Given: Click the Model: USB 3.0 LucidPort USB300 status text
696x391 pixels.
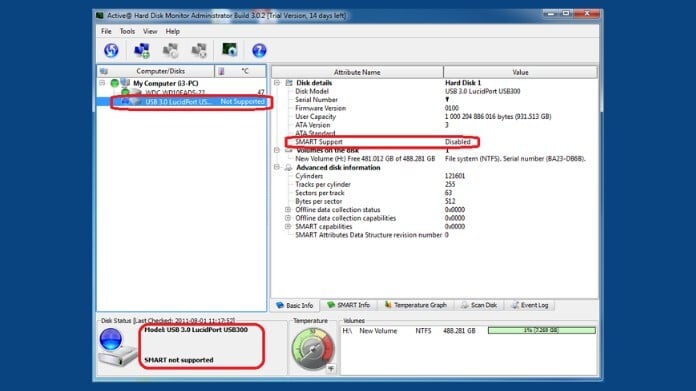Looking at the screenshot, I should (x=196, y=330).
